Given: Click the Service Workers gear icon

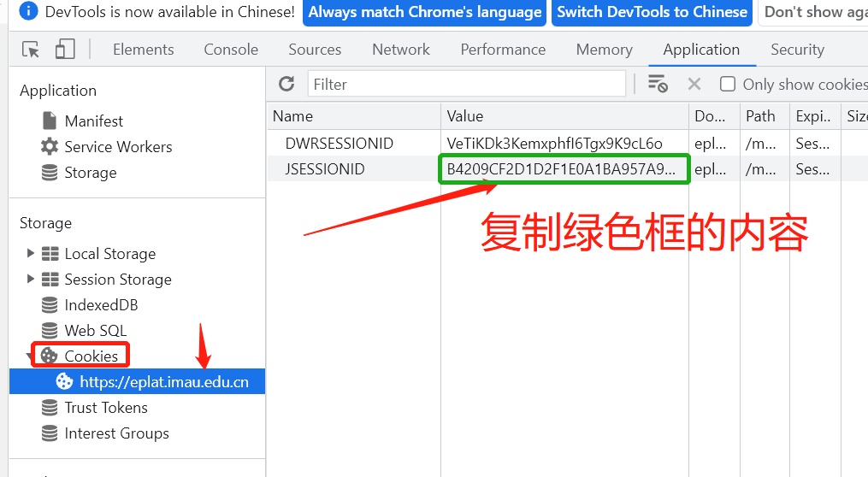Looking at the screenshot, I should point(50,147).
